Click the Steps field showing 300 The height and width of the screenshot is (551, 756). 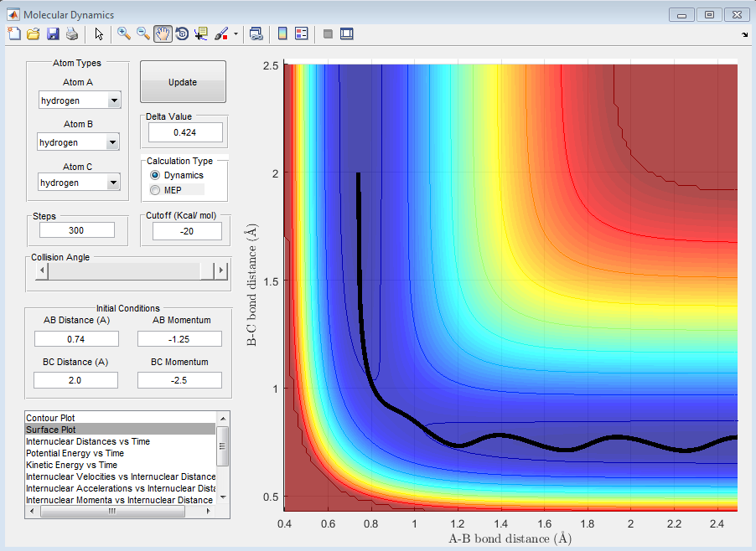(x=76, y=230)
